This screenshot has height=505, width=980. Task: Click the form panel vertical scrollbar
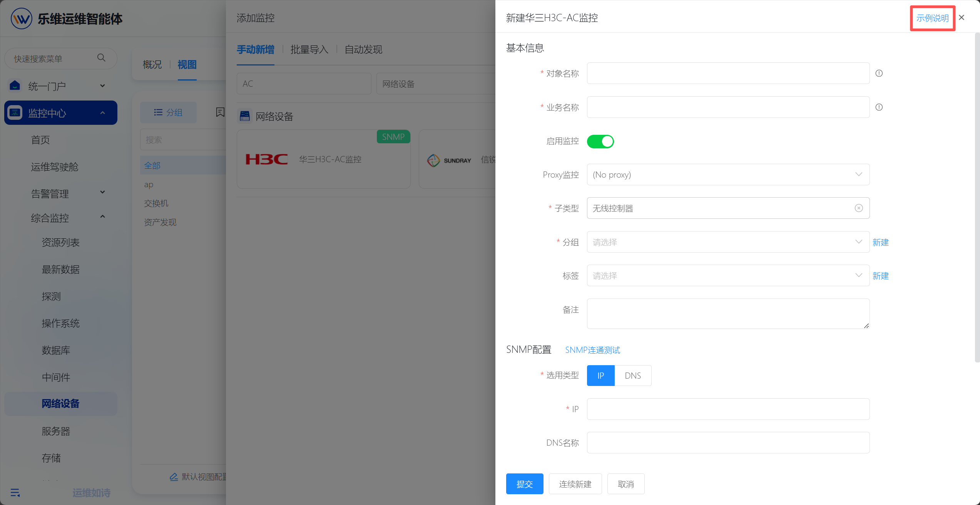(977, 197)
